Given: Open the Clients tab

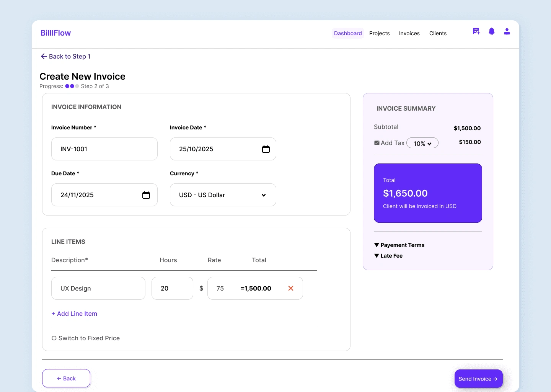Looking at the screenshot, I should pyautogui.click(x=438, y=33).
